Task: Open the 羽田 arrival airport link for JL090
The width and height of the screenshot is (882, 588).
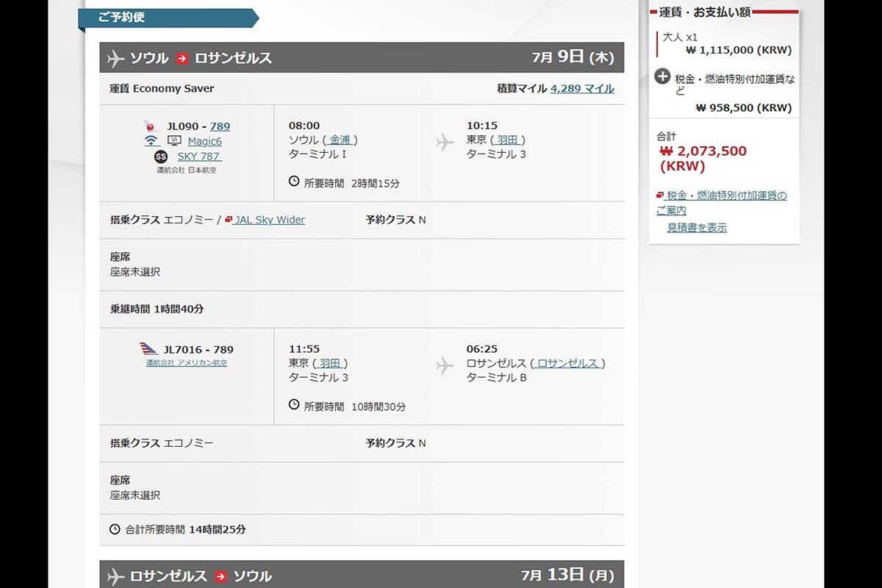Action: [508, 140]
